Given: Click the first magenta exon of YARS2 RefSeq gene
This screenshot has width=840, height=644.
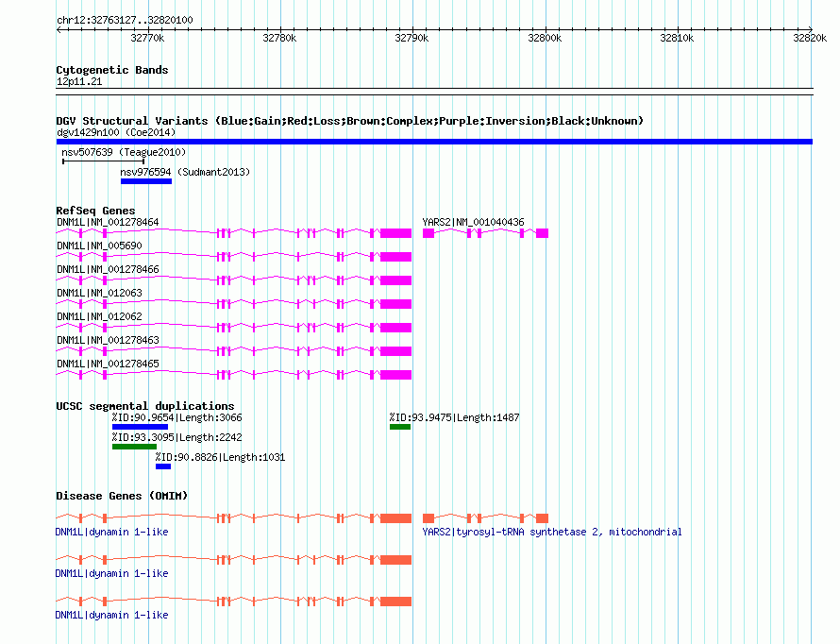Looking at the screenshot, I should (x=428, y=233).
